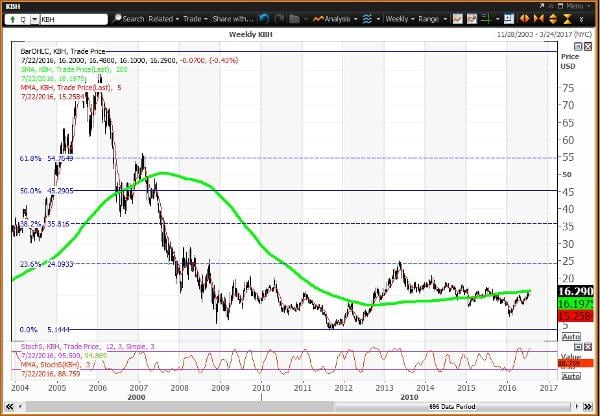Image resolution: width=600 pixels, height=416 pixels.
Task: Click the restore window icon beside Menu
Action: pos(561,6)
